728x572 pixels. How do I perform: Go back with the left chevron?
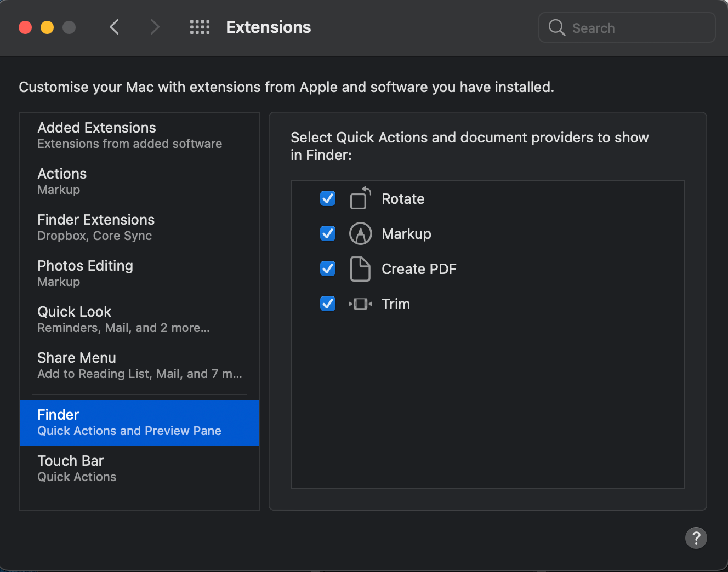point(114,27)
